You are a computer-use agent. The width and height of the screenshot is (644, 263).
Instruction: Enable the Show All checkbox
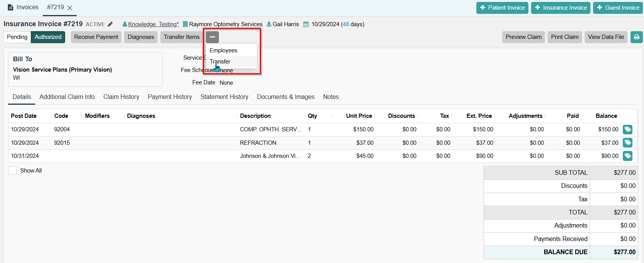[13, 171]
